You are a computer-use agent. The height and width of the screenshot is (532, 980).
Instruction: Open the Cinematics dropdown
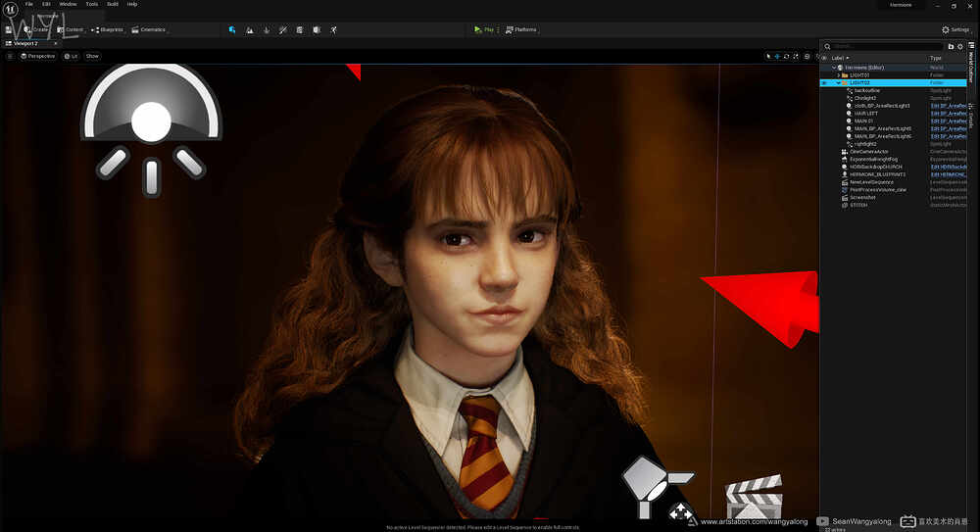click(149, 29)
